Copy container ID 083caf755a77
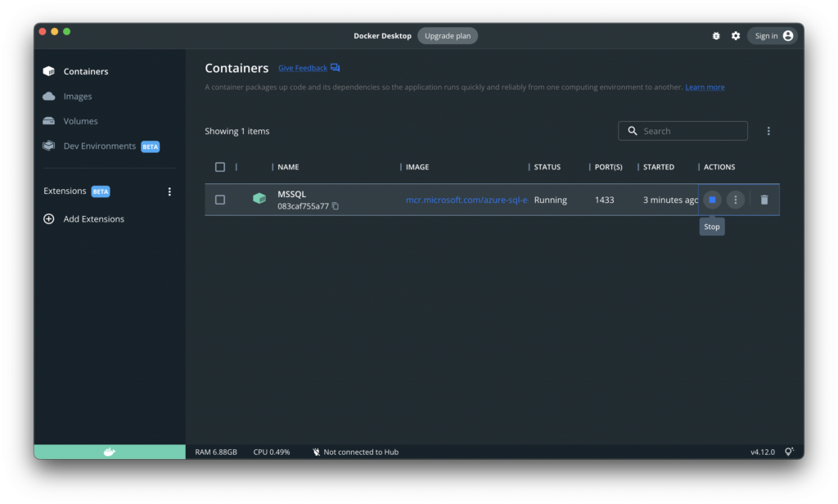The height and width of the screenshot is (504, 838). coord(336,206)
